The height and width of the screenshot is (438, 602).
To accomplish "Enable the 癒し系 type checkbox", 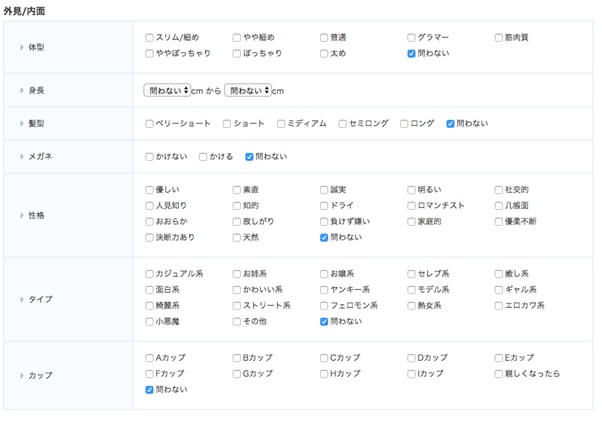I will (498, 274).
